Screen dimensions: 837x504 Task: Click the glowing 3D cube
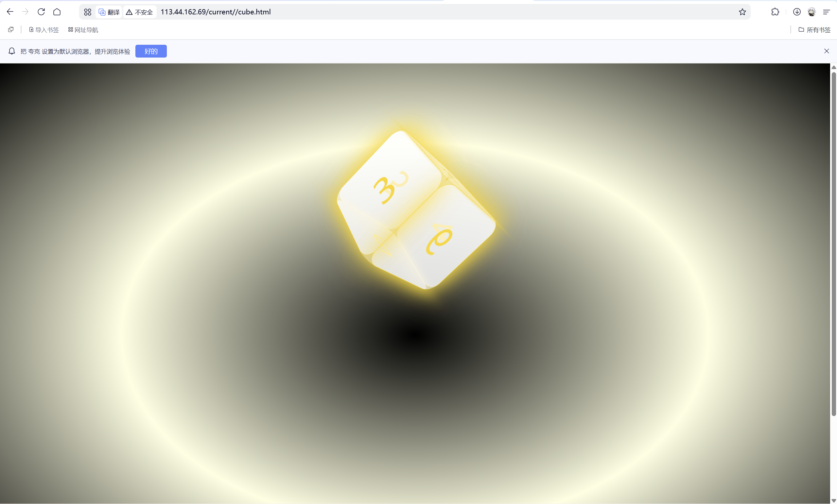[416, 210]
